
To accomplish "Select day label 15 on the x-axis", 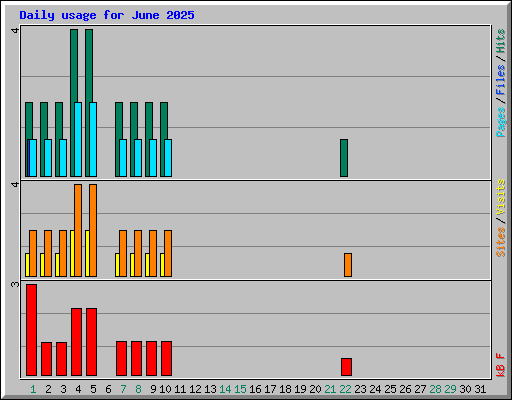I will pos(240,389).
